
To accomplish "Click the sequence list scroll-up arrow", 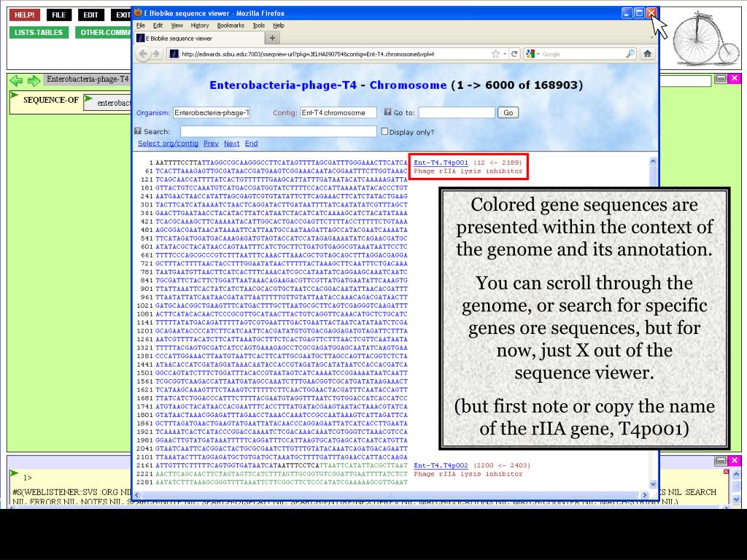I will tap(653, 161).
